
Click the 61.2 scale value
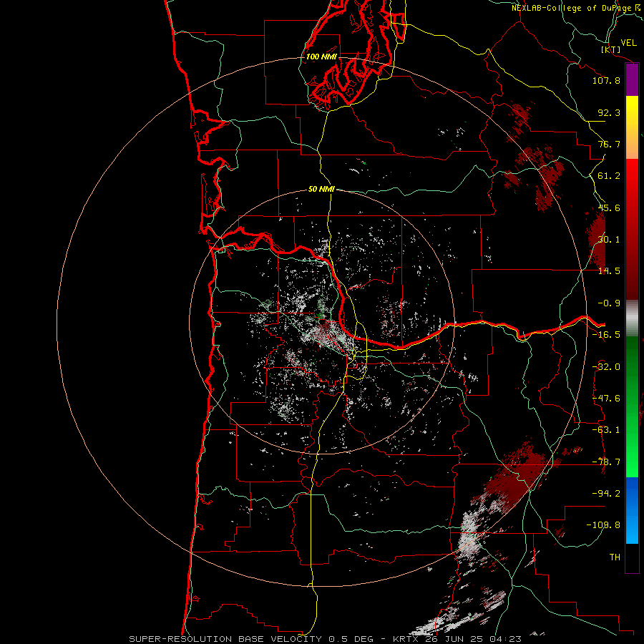pyautogui.click(x=609, y=176)
